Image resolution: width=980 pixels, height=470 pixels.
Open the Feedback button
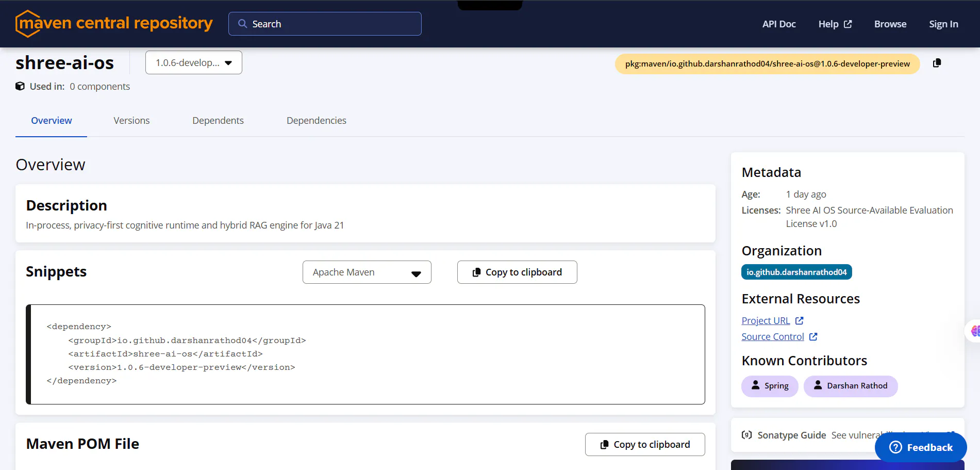[x=921, y=447]
